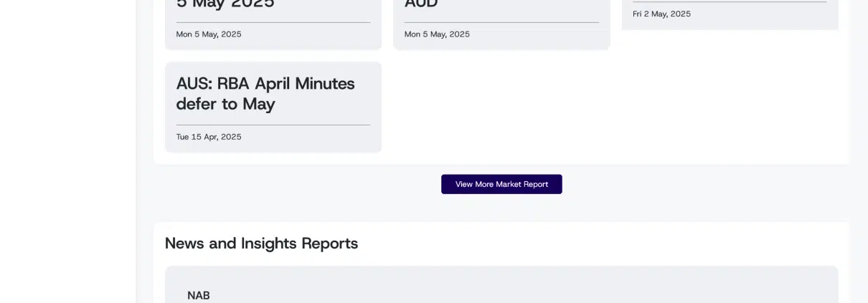This screenshot has height=303, width=868.
Task: Click the divider line under 5 May 2025 title
Action: point(273,23)
